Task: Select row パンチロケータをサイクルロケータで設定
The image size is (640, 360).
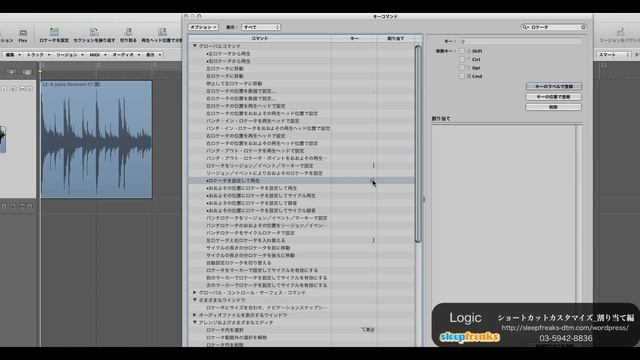Action: [x=301, y=233]
